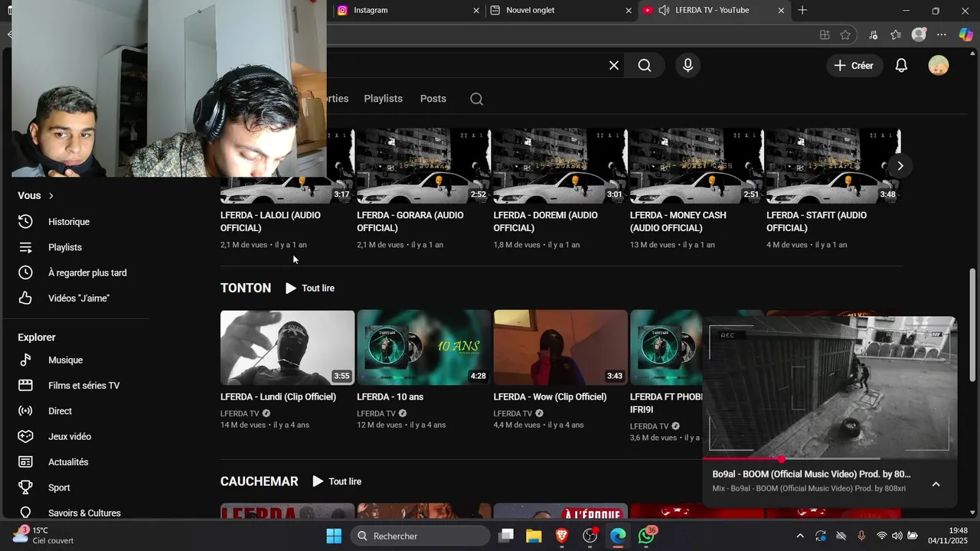980x551 pixels.
Task: Open YouTube notifications bell
Action: point(901,66)
